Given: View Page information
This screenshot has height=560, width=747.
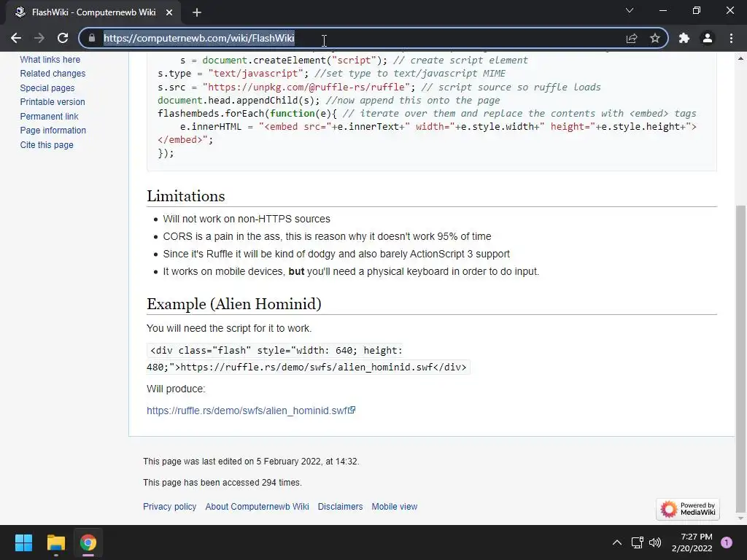Looking at the screenshot, I should tap(53, 131).
